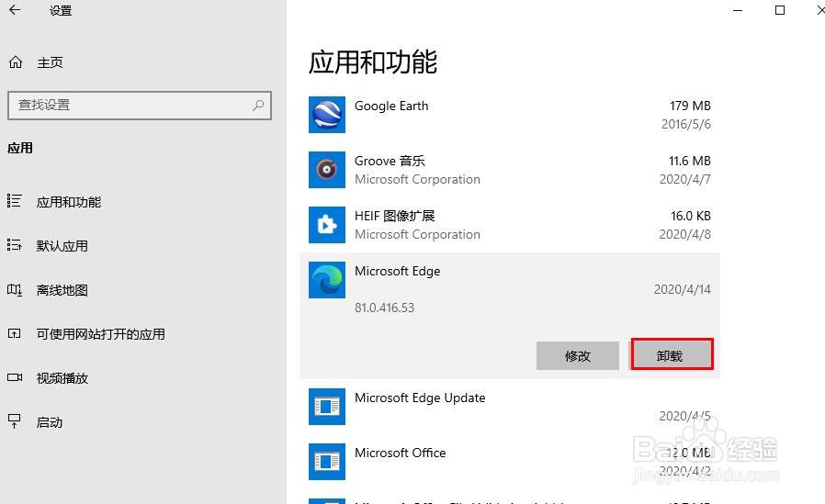
Task: Click the 应用 section header
Action: pos(20,148)
